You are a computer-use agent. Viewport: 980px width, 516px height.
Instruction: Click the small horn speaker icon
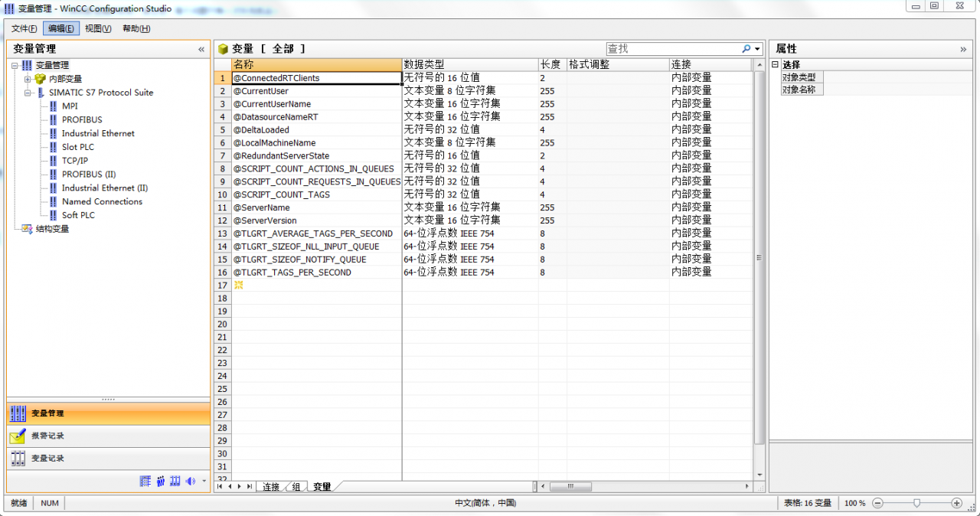(x=190, y=481)
